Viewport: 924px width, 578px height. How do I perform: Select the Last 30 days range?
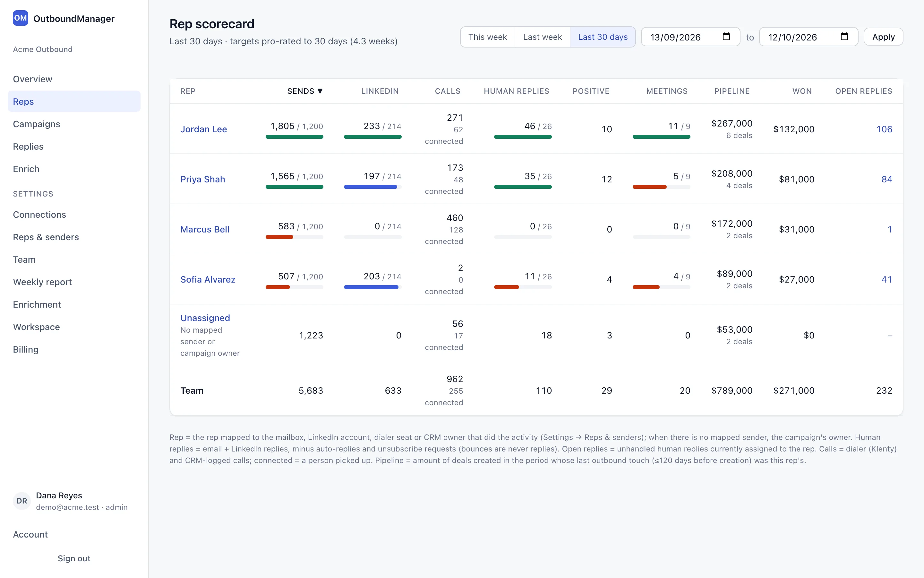coord(603,37)
